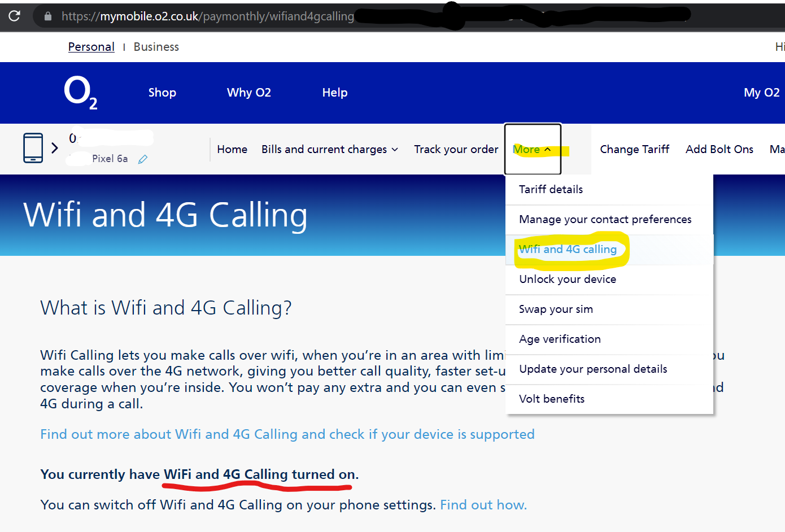The height and width of the screenshot is (532, 785).
Task: Click the Find out how link
Action: (x=483, y=504)
